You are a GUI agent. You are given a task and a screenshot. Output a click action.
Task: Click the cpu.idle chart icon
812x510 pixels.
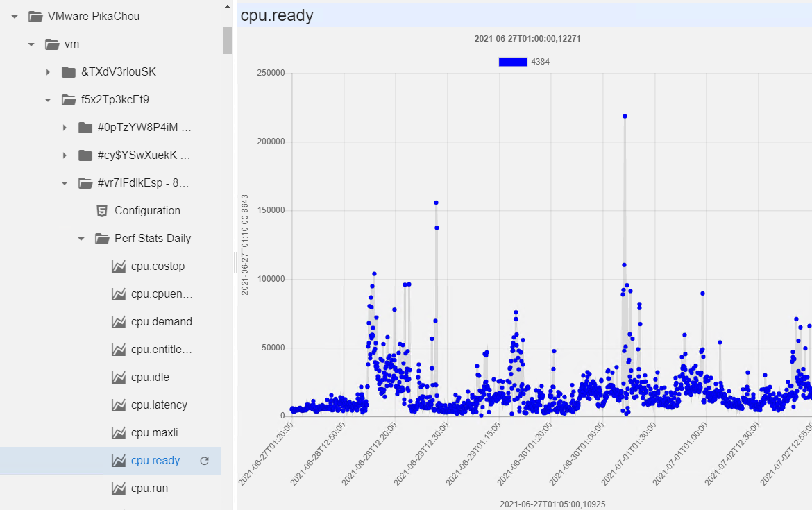tap(119, 377)
